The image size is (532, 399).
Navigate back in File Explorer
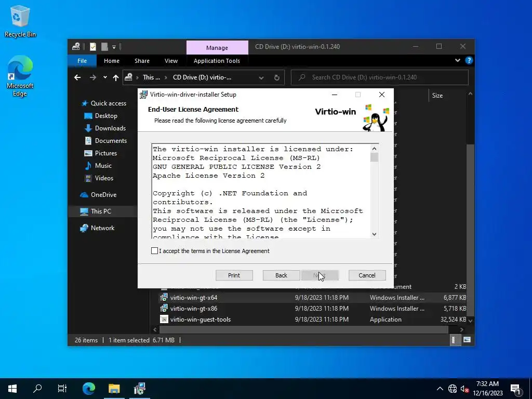tap(77, 77)
